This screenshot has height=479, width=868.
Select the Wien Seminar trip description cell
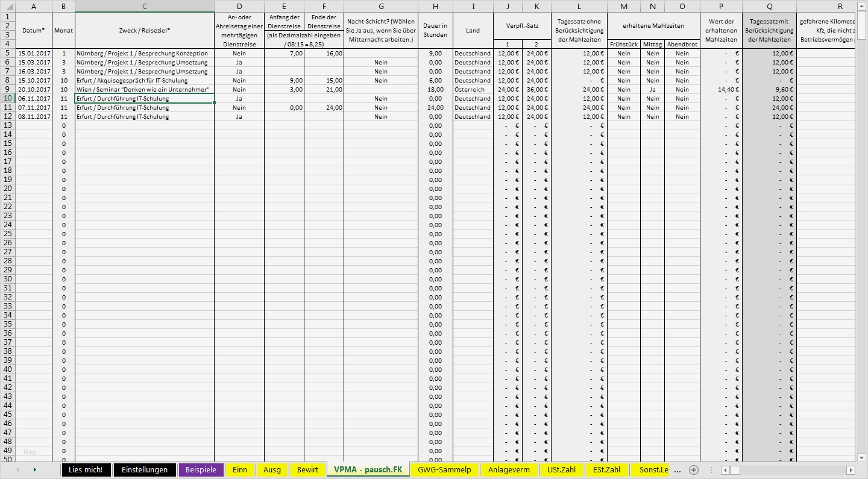pos(143,89)
